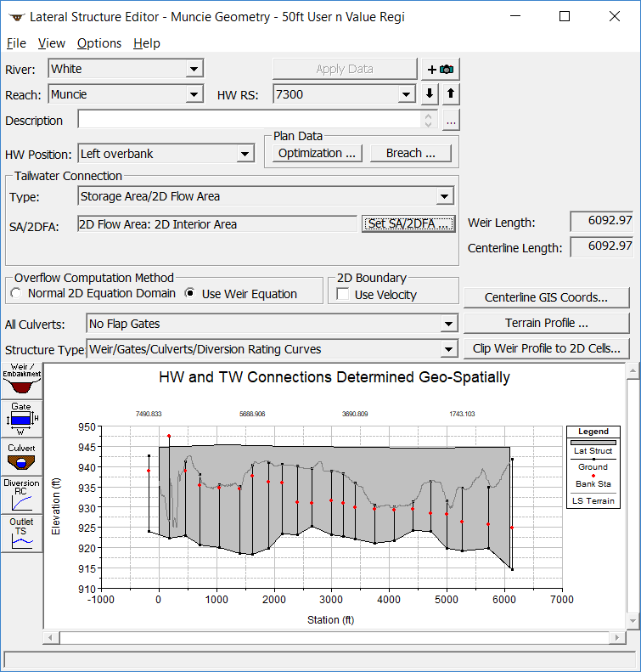Image resolution: width=641 pixels, height=672 pixels.
Task: Open the Culvert editor icon
Action: point(21,456)
